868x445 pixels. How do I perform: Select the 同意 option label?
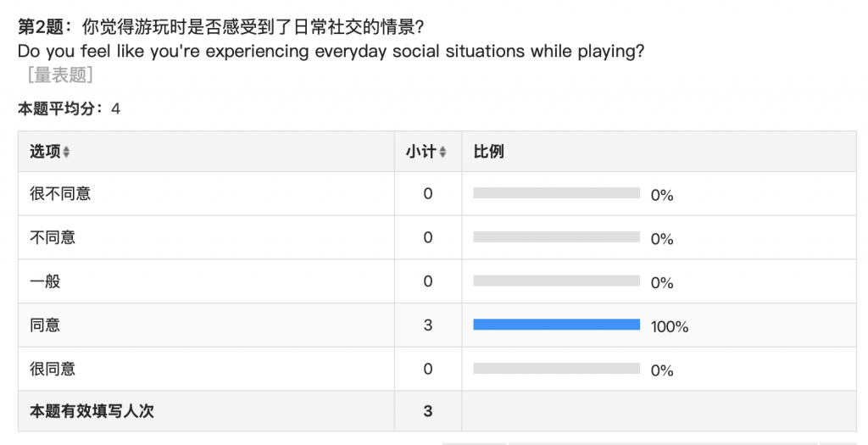(45, 325)
